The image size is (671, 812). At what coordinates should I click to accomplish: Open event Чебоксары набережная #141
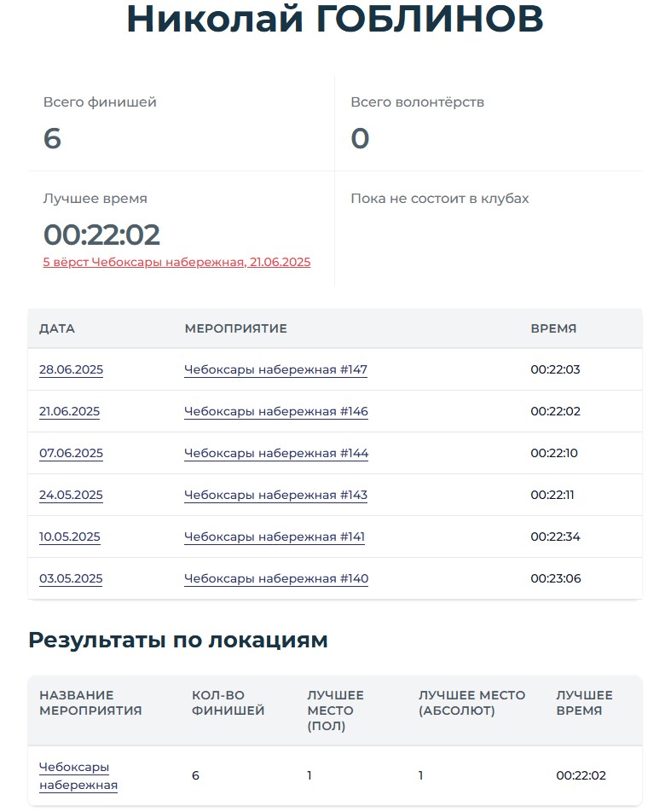[x=275, y=537]
